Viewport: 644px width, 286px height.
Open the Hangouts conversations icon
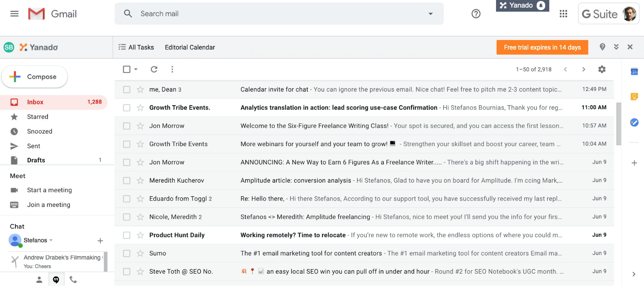(x=56, y=280)
